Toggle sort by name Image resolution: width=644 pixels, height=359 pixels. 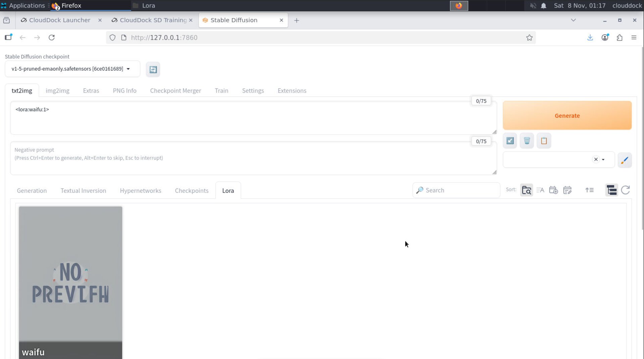coord(540,190)
